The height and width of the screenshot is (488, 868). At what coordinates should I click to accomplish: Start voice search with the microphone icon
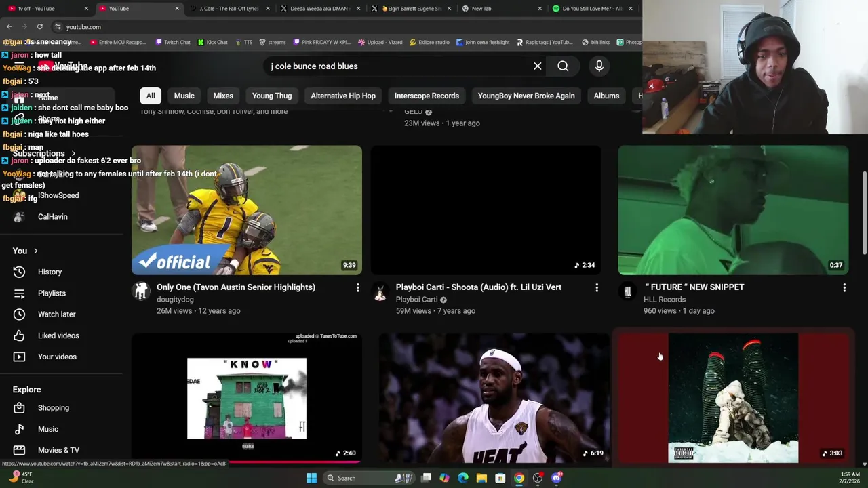[x=599, y=66]
